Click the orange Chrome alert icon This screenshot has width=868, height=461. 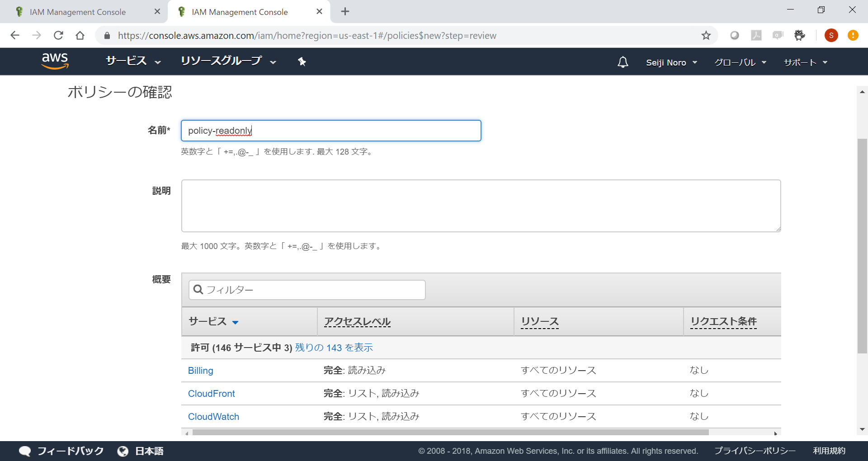click(853, 35)
